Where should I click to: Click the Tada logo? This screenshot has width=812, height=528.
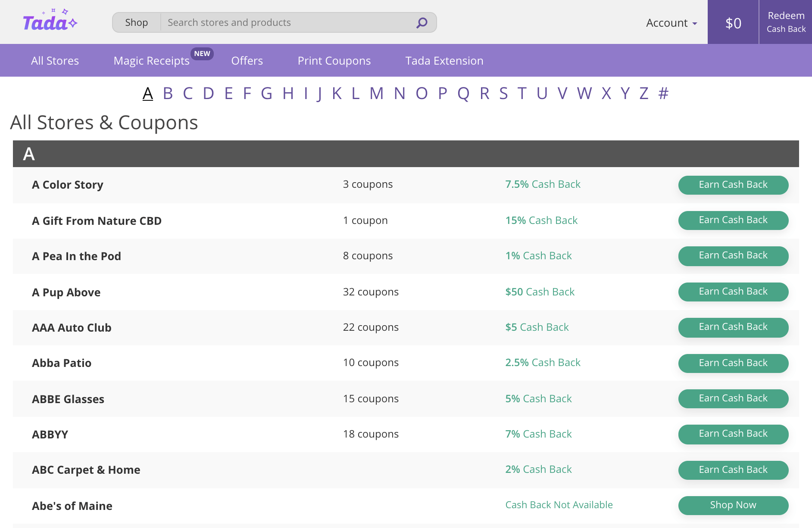(x=50, y=21)
